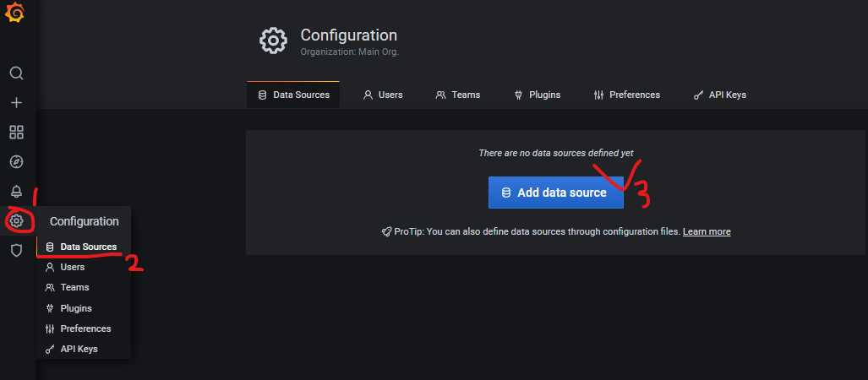The width and height of the screenshot is (868, 380).
Task: Select Preferences in Configuration flyout menu
Action: (x=84, y=328)
